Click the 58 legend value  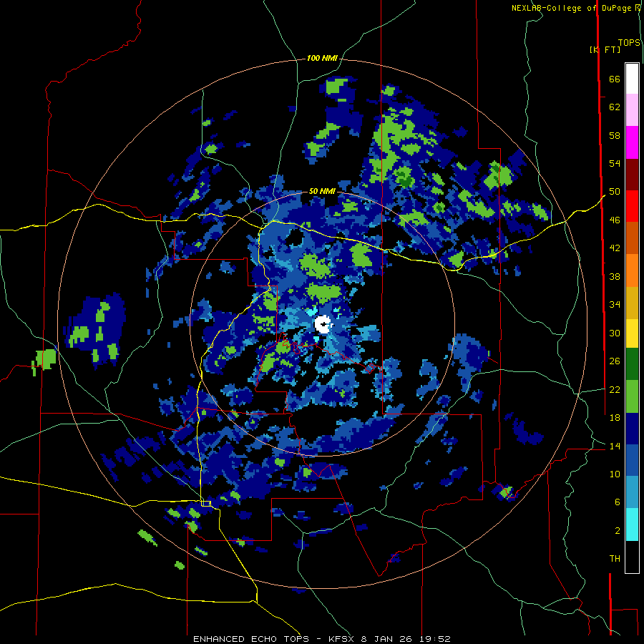615,135
